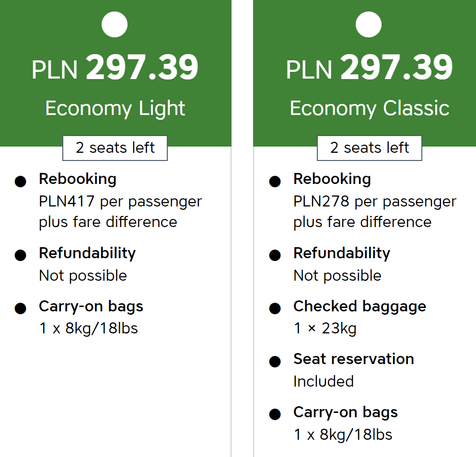Screen dimensions: 476x457
Task: Select the Economy Classic fare radio button
Action: tap(369, 24)
